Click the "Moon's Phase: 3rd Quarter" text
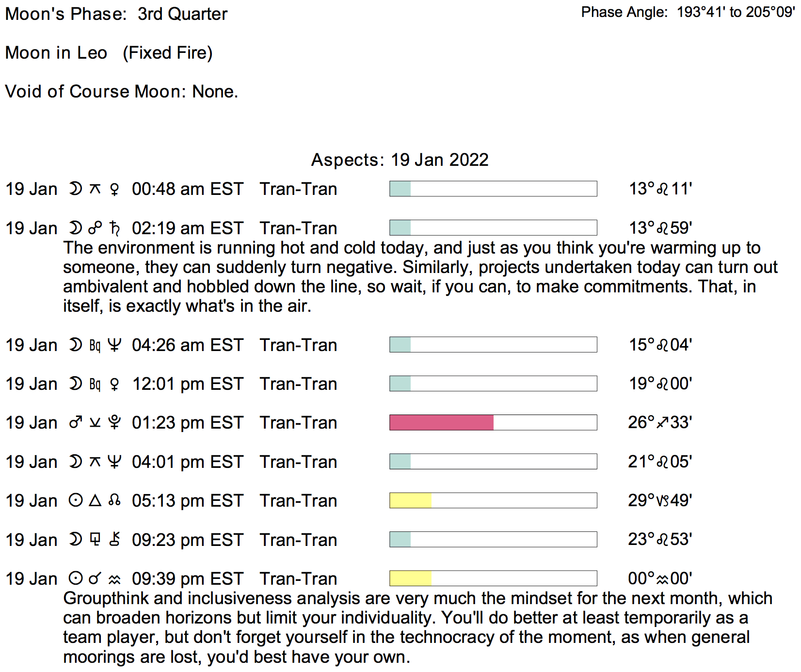Viewport: 801px width, 672px height. pos(116,14)
